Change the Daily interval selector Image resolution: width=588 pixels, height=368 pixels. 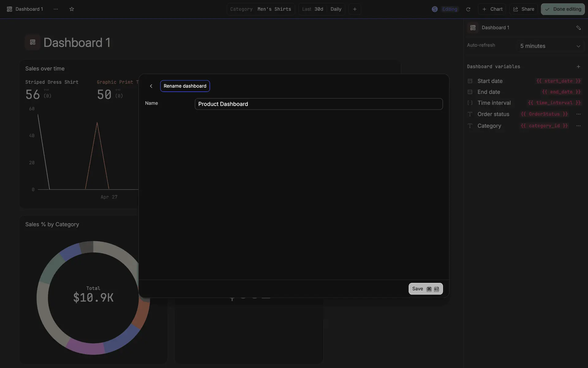coord(336,9)
